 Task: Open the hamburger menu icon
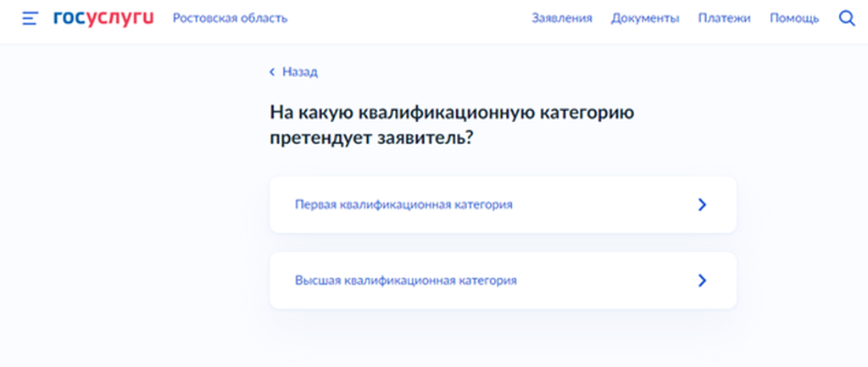(x=30, y=19)
